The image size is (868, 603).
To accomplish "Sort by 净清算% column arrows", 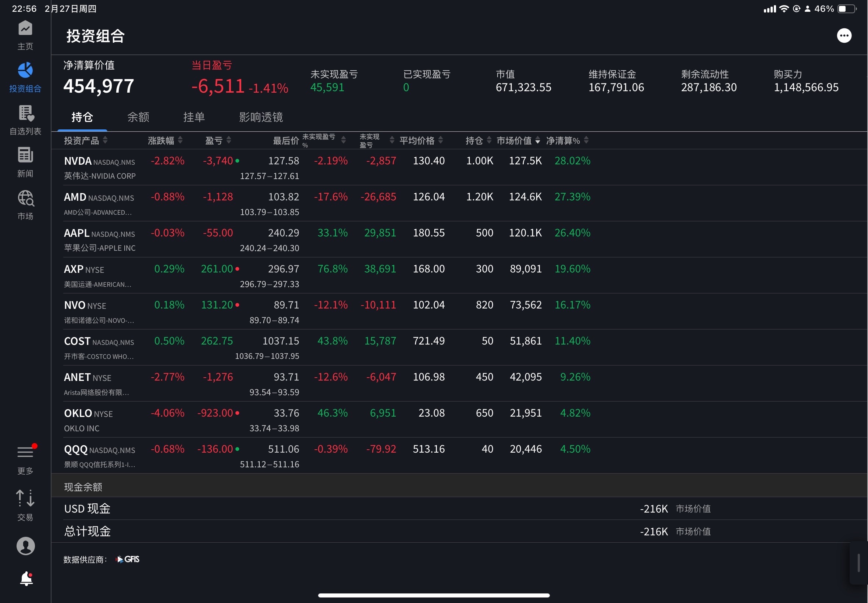I will (586, 140).
